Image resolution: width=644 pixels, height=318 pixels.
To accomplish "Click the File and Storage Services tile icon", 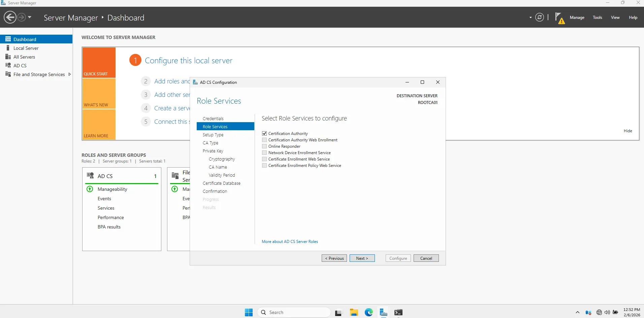I will tap(175, 176).
